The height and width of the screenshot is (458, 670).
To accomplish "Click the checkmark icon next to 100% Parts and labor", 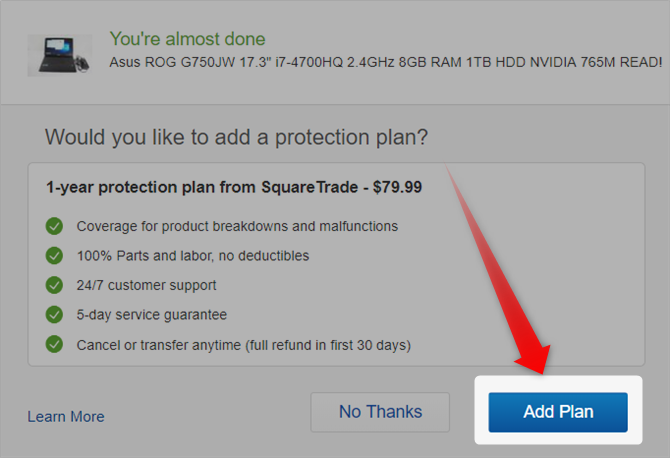I will click(x=55, y=256).
